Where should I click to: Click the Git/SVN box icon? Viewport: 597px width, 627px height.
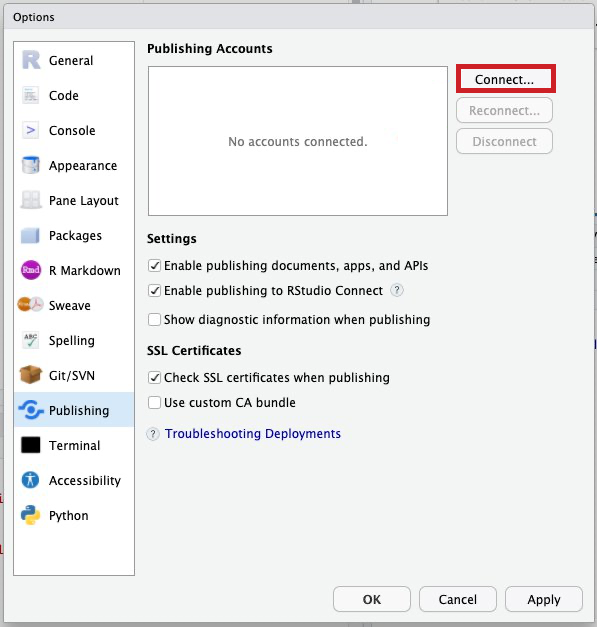pos(31,375)
